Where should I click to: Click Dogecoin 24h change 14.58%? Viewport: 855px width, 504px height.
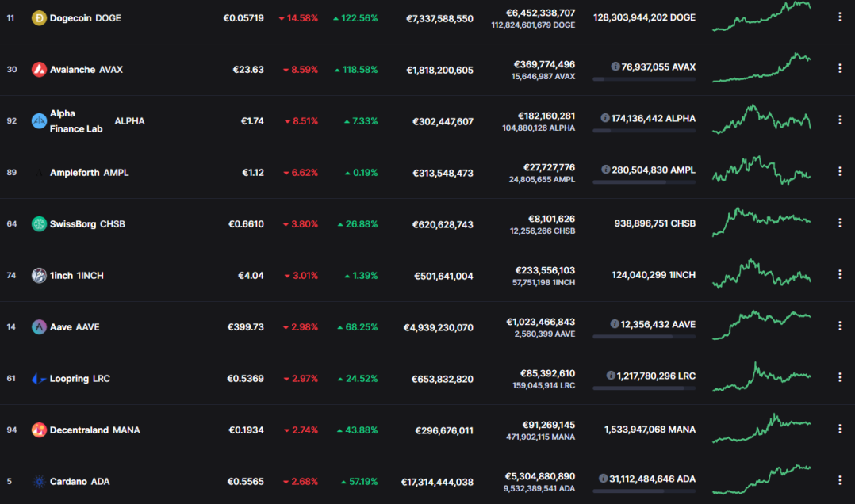coord(298,18)
